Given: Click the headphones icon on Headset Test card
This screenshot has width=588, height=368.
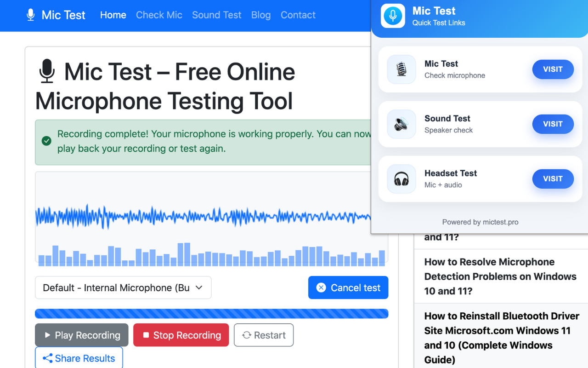Looking at the screenshot, I should coord(401,179).
